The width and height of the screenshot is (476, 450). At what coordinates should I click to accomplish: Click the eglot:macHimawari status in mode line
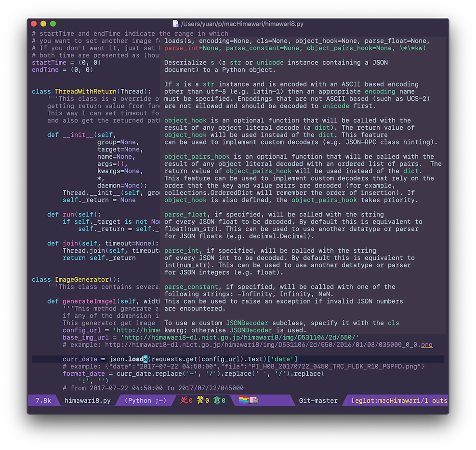[399, 400]
